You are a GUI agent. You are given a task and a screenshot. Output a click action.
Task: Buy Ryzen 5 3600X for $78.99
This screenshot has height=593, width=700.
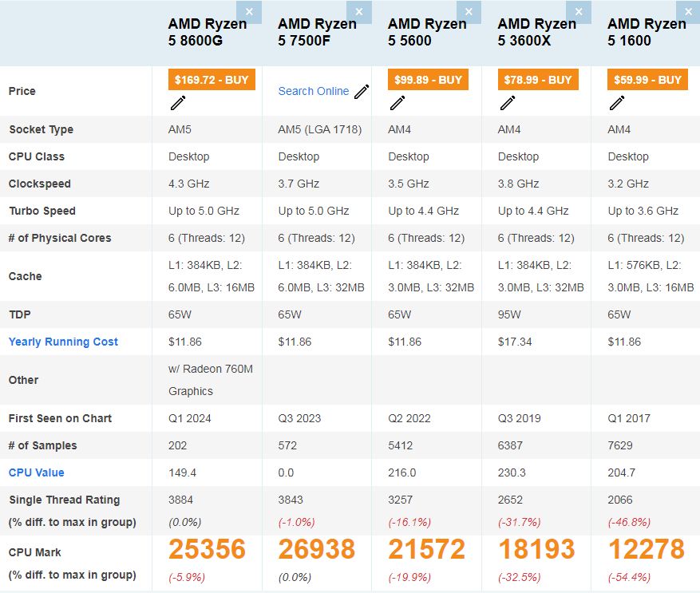click(x=538, y=80)
